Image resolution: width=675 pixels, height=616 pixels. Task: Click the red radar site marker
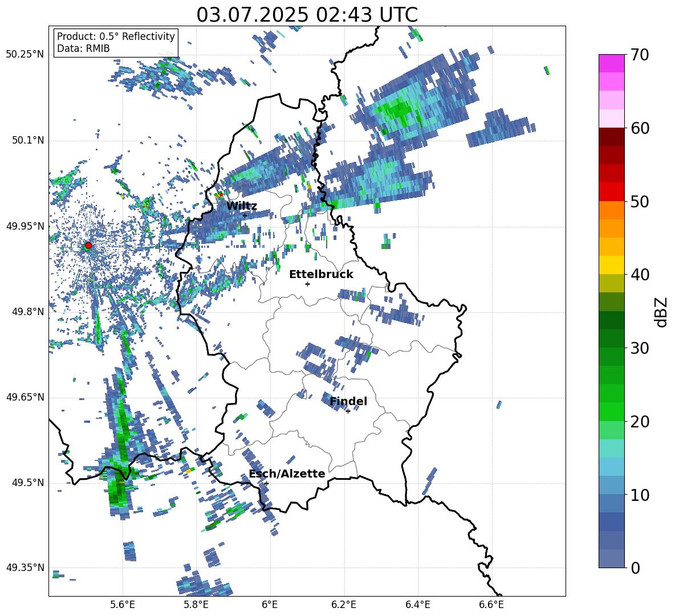88,245
